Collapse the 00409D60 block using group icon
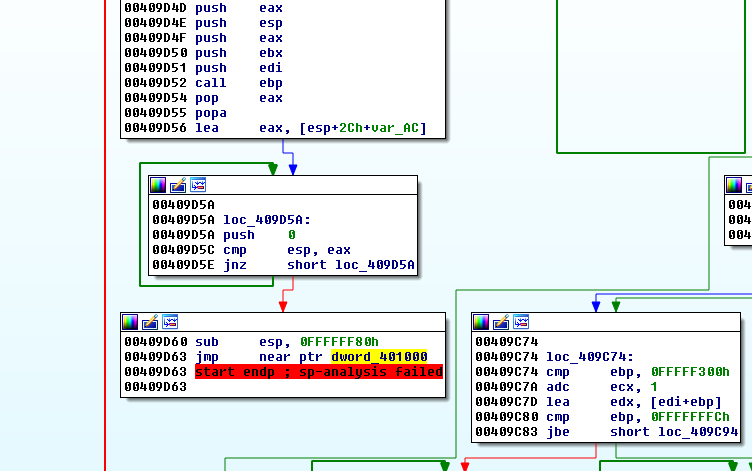 point(170,322)
